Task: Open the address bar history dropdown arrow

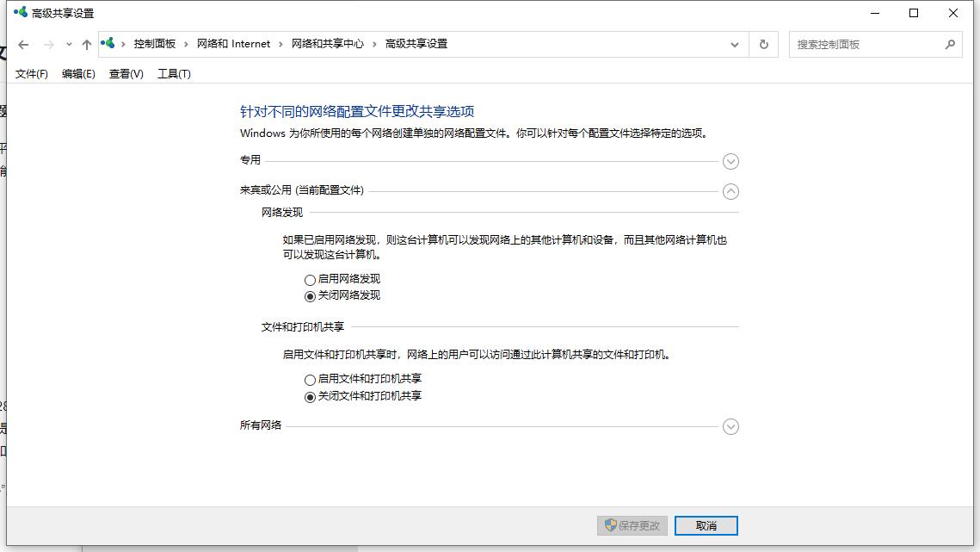Action: coord(734,43)
